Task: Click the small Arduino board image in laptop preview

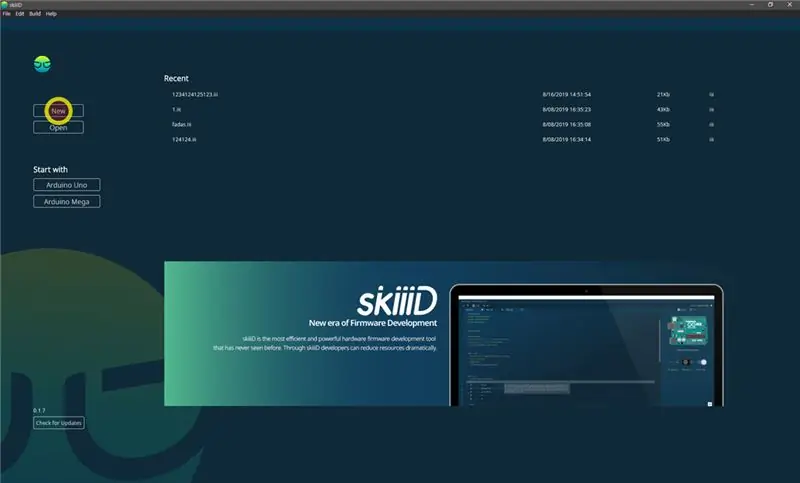Action: [x=688, y=331]
